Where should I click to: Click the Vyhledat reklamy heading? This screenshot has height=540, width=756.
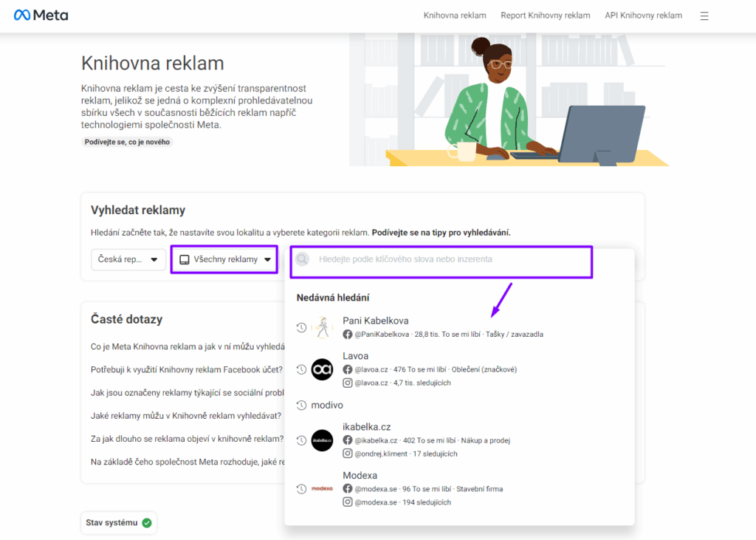point(138,211)
